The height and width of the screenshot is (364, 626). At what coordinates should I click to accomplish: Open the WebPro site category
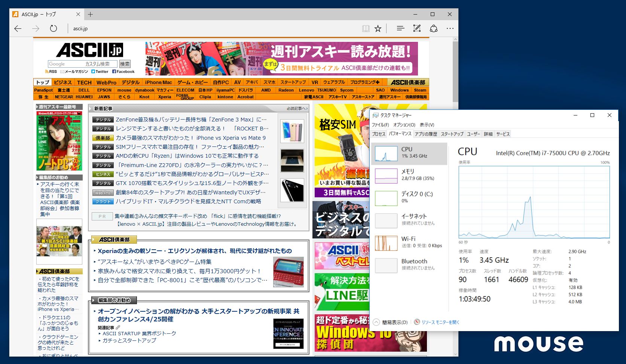click(x=106, y=82)
